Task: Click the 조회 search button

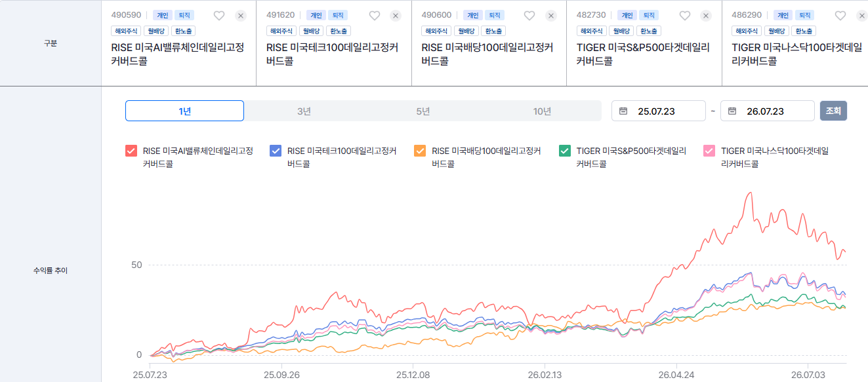Action: [833, 111]
